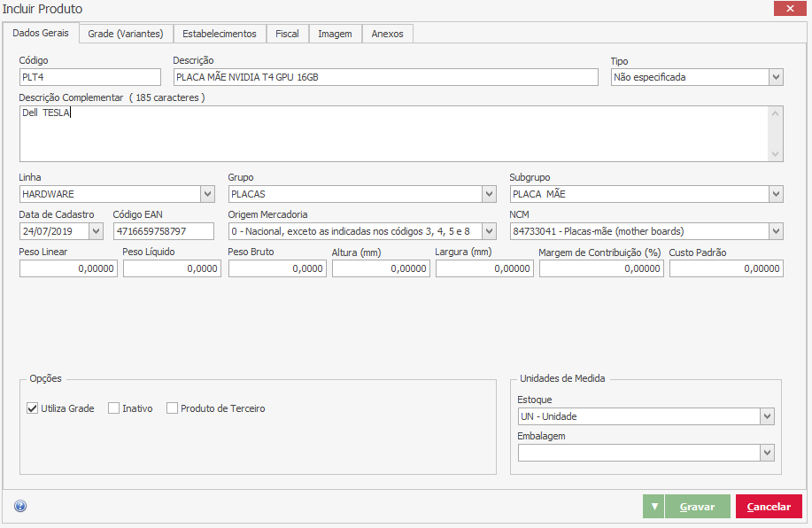Enable the Inativo checkbox
Viewport: 812px width, 528px height.
coord(114,408)
